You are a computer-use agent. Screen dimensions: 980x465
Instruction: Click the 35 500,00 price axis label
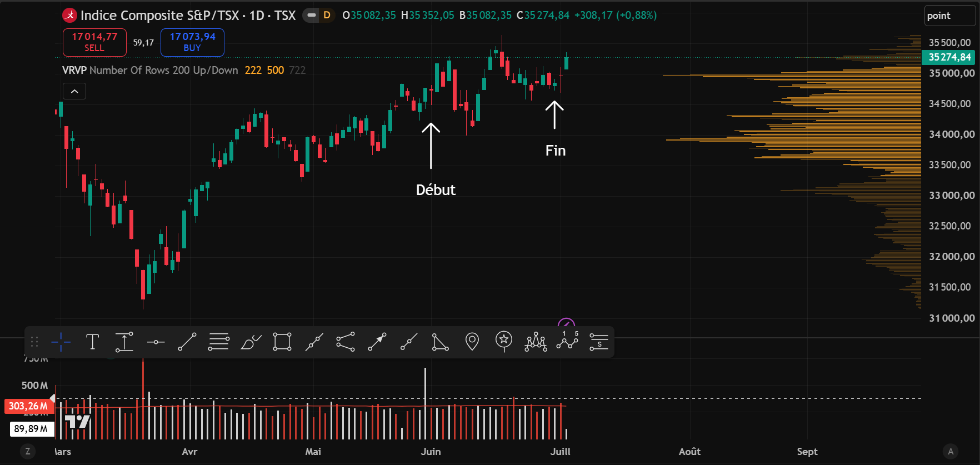point(950,43)
